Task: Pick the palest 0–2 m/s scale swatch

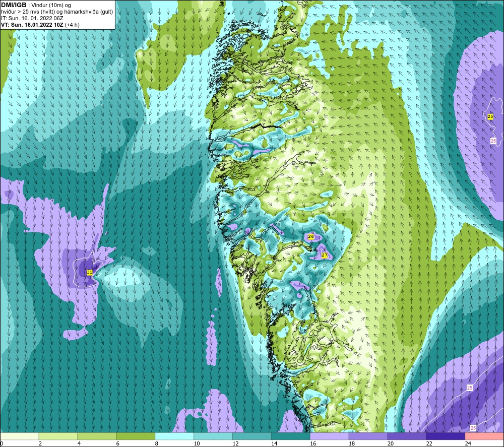Action: click(x=20, y=436)
